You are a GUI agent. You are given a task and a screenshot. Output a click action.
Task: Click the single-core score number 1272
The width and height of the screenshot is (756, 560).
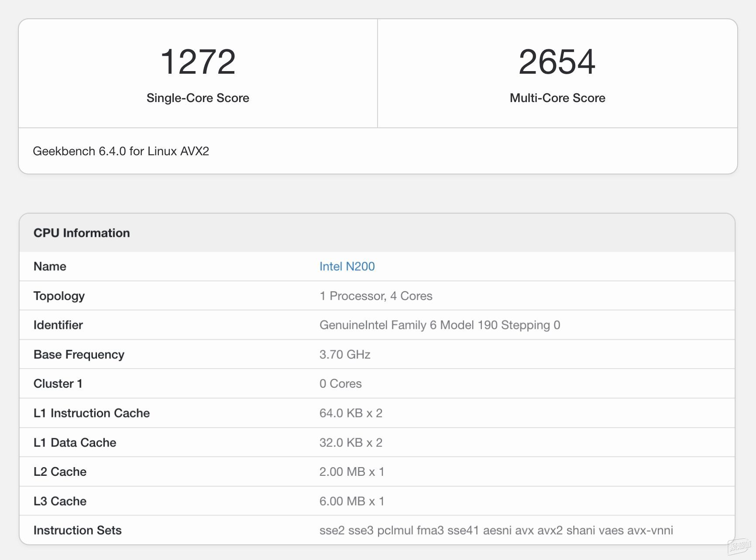click(x=198, y=62)
